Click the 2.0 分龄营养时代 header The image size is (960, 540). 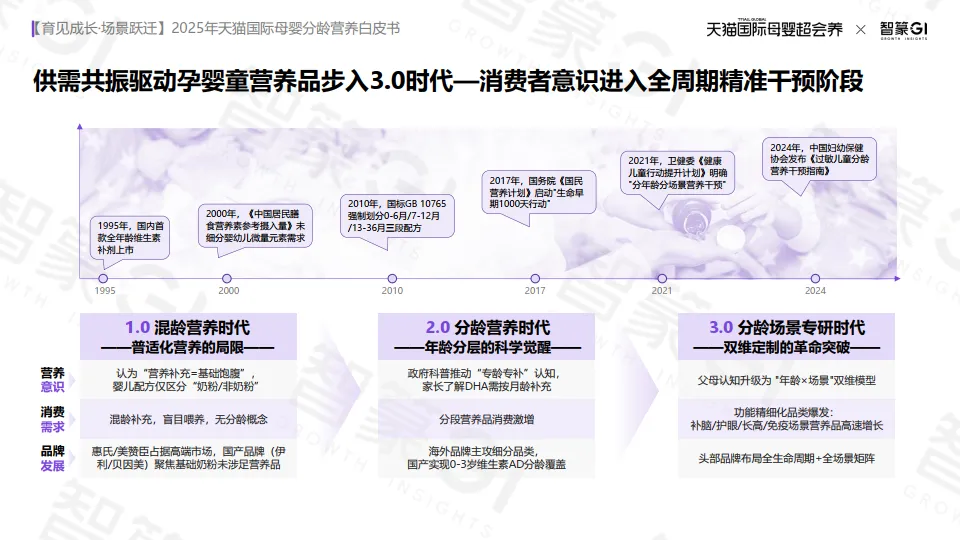487,336
